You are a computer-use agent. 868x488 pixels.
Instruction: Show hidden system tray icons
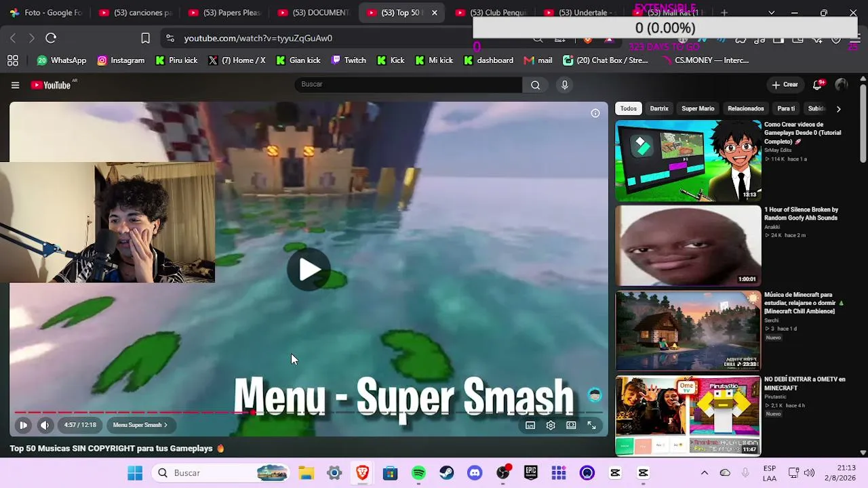click(x=705, y=473)
